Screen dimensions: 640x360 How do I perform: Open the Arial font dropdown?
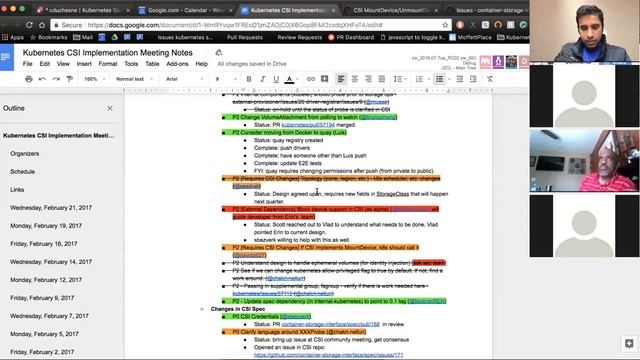point(184,79)
